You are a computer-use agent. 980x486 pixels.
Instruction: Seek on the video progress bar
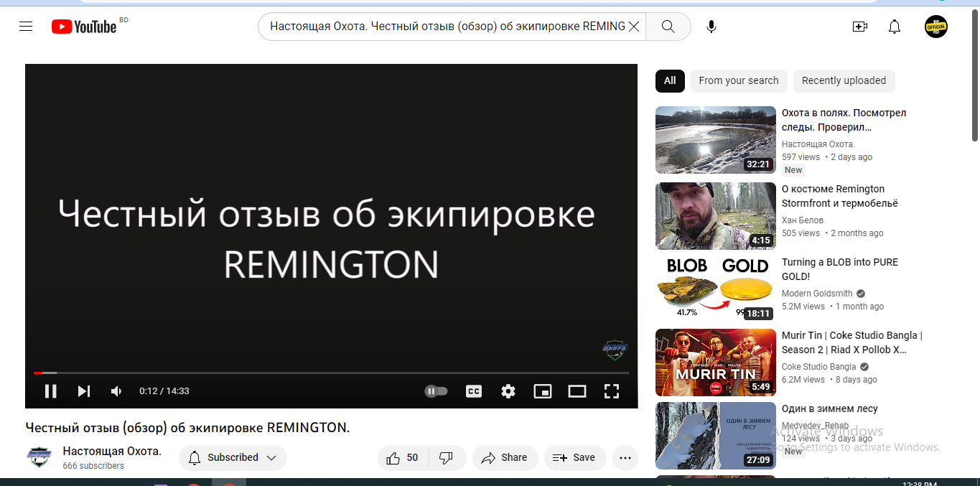(x=331, y=373)
